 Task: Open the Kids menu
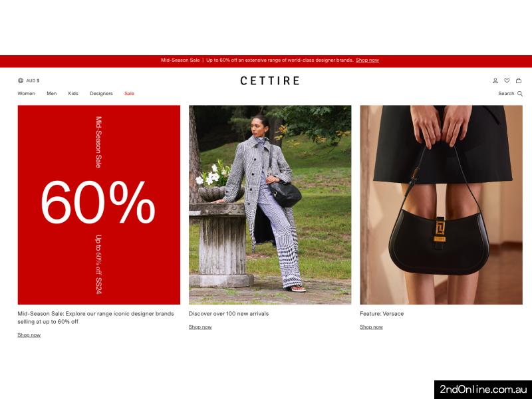click(73, 94)
